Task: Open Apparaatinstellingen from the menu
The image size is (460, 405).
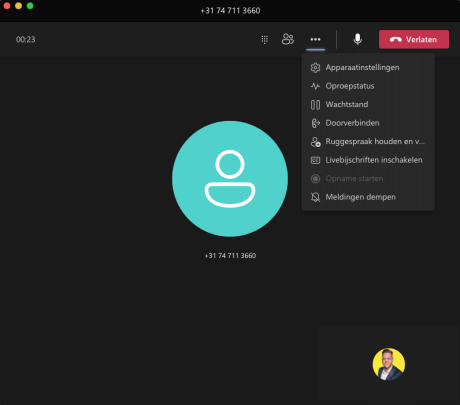Action: click(x=368, y=67)
